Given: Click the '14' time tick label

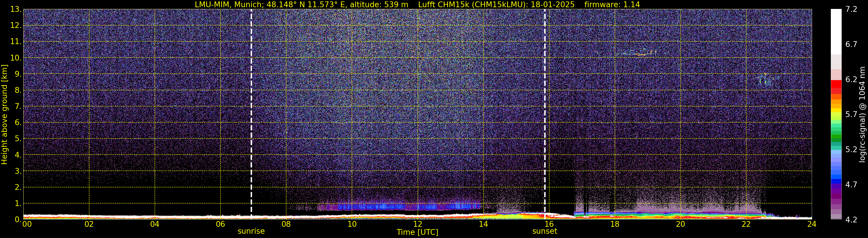Looking at the screenshot, I should 483,224.
